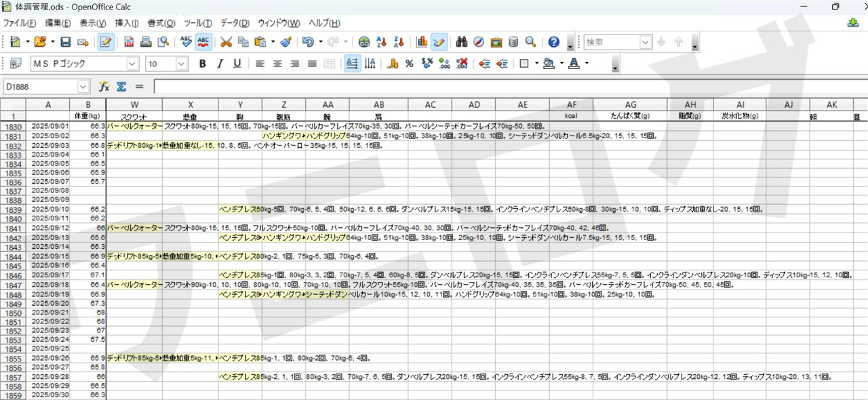Click the Sum sigma icon
The width and height of the screenshot is (868, 400).
point(122,87)
